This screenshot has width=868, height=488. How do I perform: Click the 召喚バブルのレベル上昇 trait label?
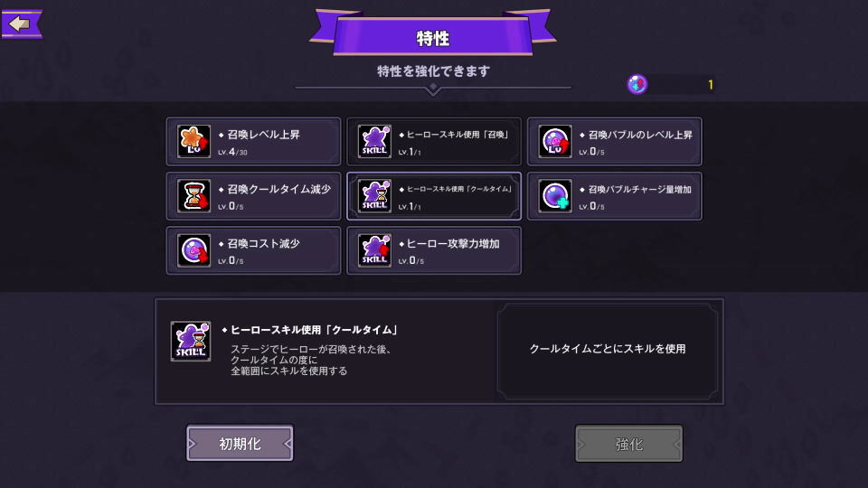[640, 135]
